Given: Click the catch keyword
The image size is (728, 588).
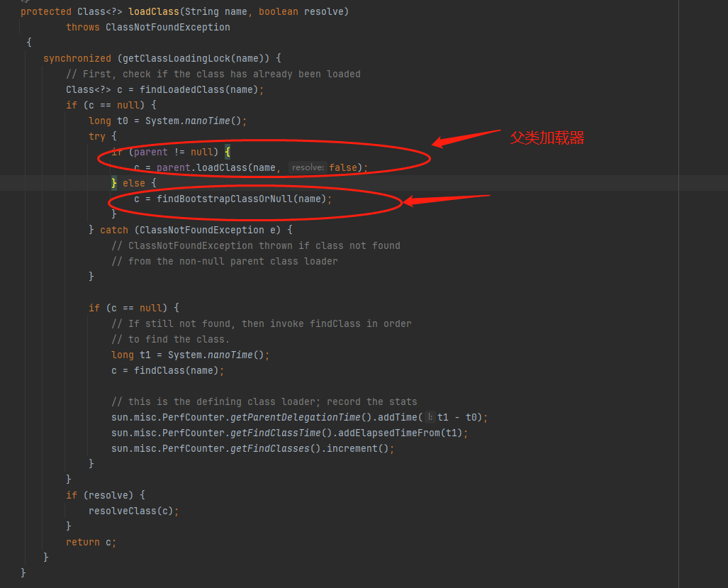Looking at the screenshot, I should (x=114, y=230).
